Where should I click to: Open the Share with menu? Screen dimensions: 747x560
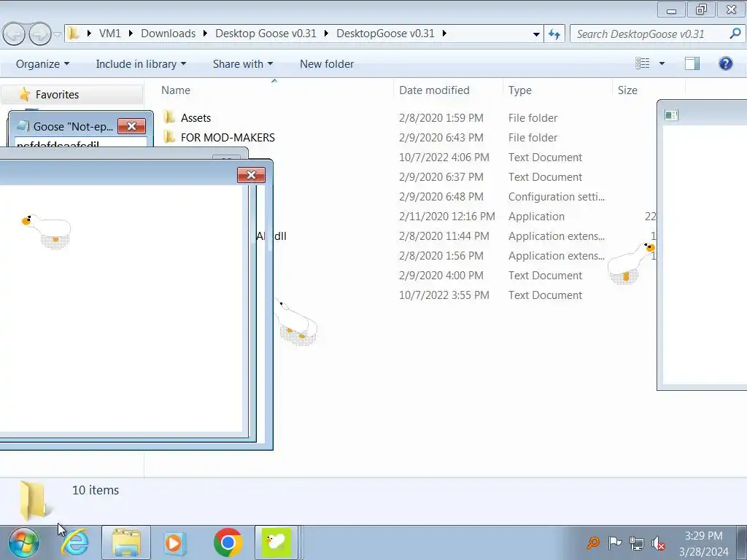tap(243, 64)
